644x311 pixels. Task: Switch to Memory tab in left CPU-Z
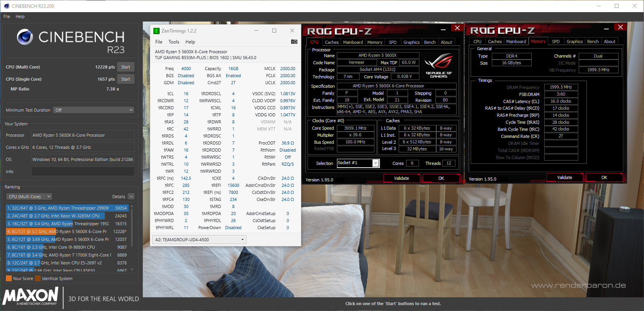click(x=375, y=42)
